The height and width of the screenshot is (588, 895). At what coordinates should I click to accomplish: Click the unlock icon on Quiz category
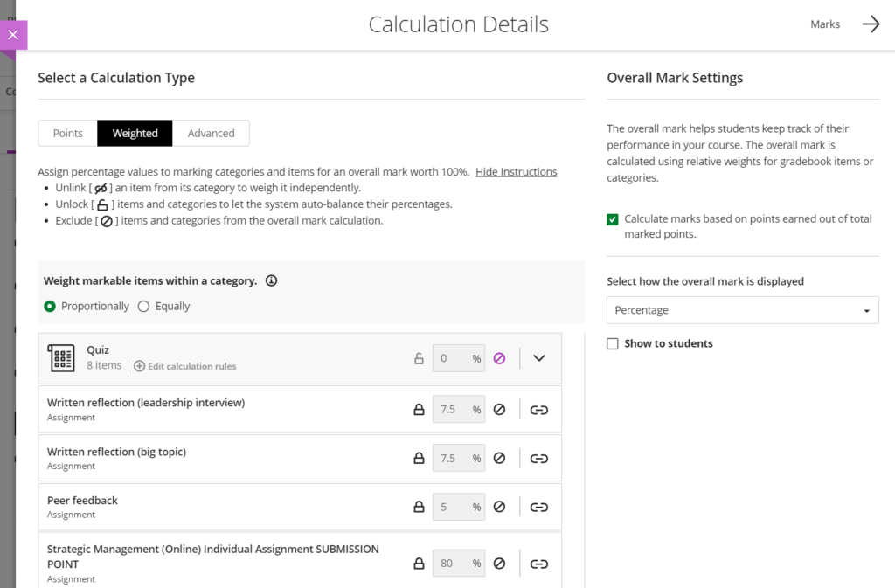click(419, 358)
